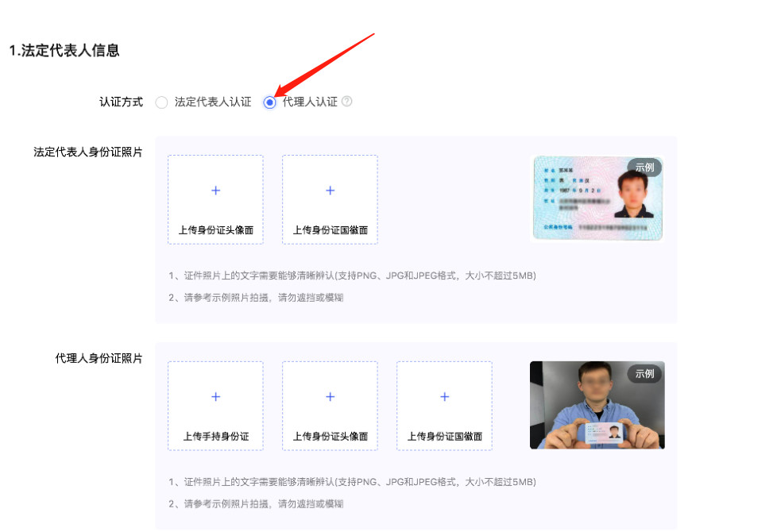Click plus icon in 上传身份证头像面 box for legal representative
The width and height of the screenshot is (777, 532).
(215, 191)
